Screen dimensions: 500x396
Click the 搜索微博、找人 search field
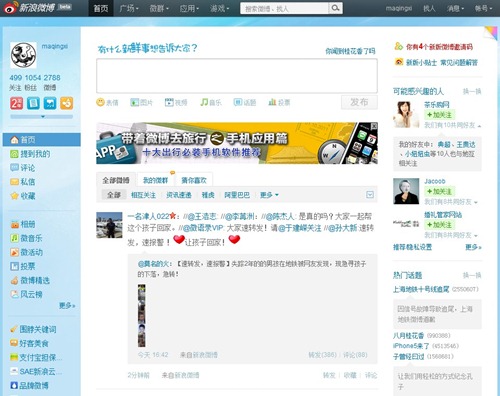tap(284, 8)
